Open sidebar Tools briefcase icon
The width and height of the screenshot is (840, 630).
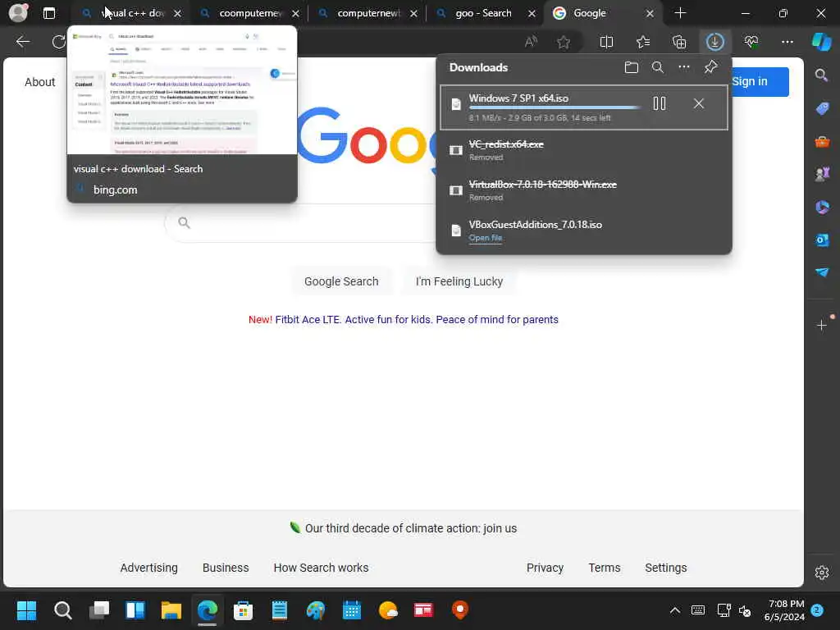822,141
